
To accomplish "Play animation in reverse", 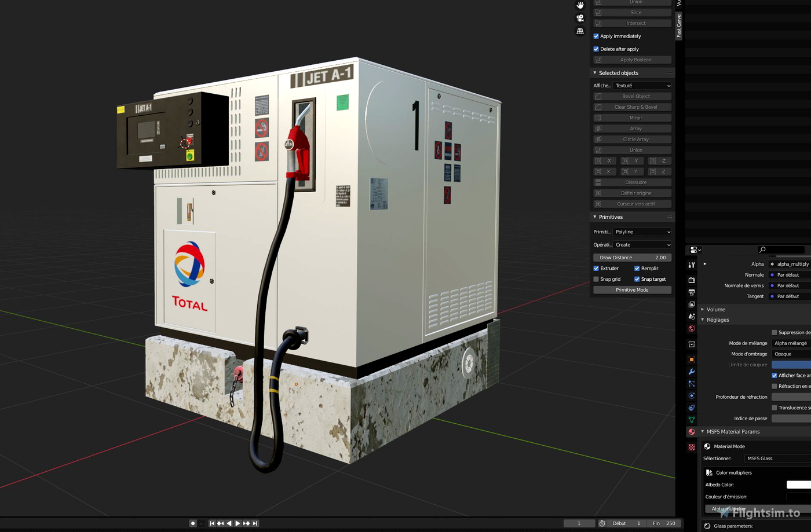I will pos(229,523).
